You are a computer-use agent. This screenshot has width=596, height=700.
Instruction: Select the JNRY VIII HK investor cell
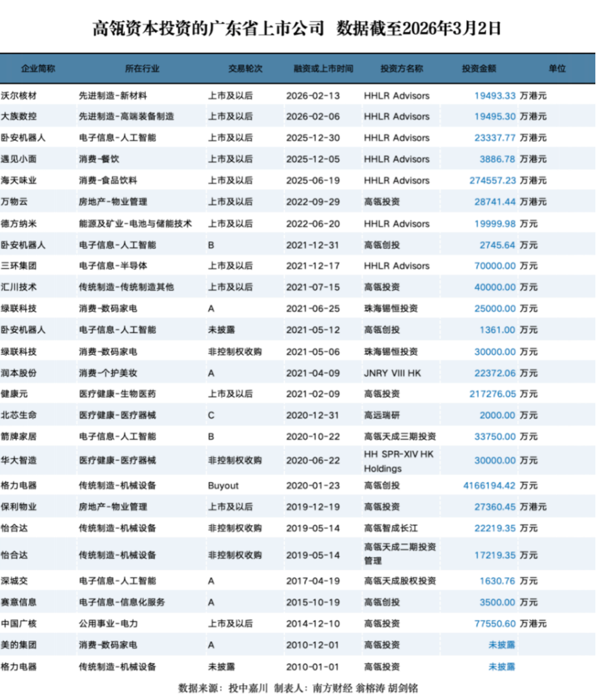[x=392, y=373]
